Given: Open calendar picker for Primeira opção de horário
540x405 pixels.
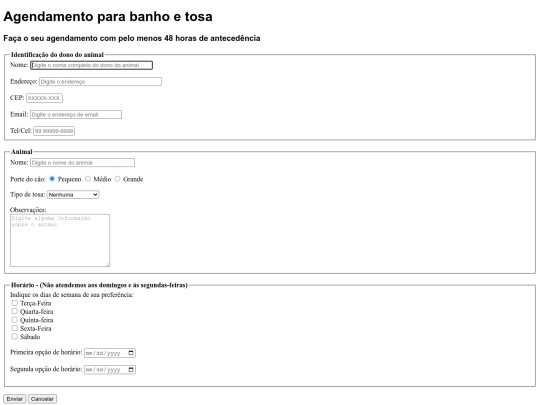Looking at the screenshot, I should click(131, 353).
